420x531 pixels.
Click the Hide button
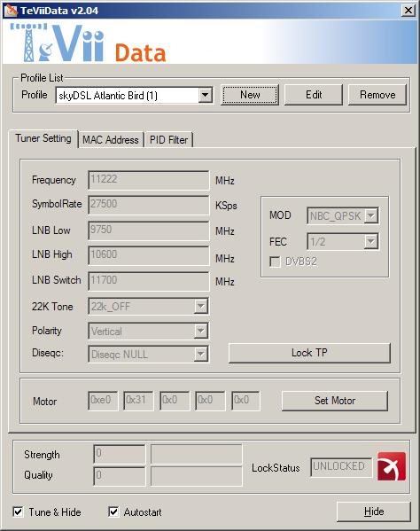coord(374,511)
